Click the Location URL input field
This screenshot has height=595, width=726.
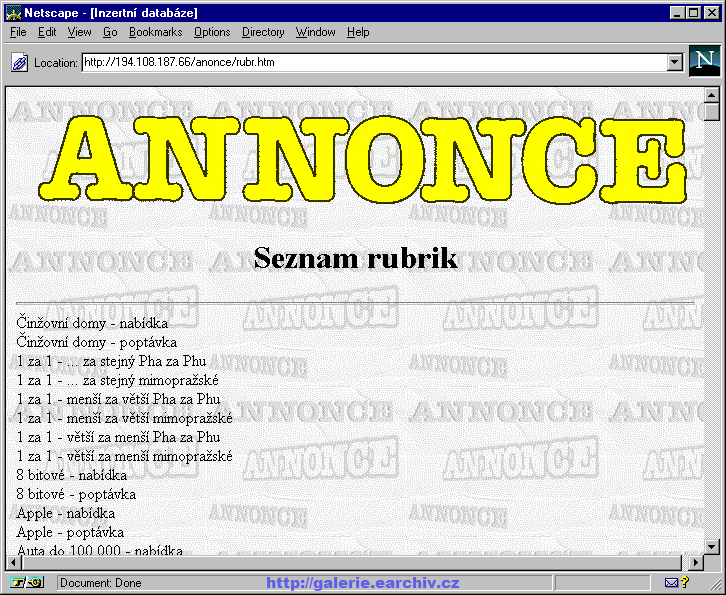[374, 62]
